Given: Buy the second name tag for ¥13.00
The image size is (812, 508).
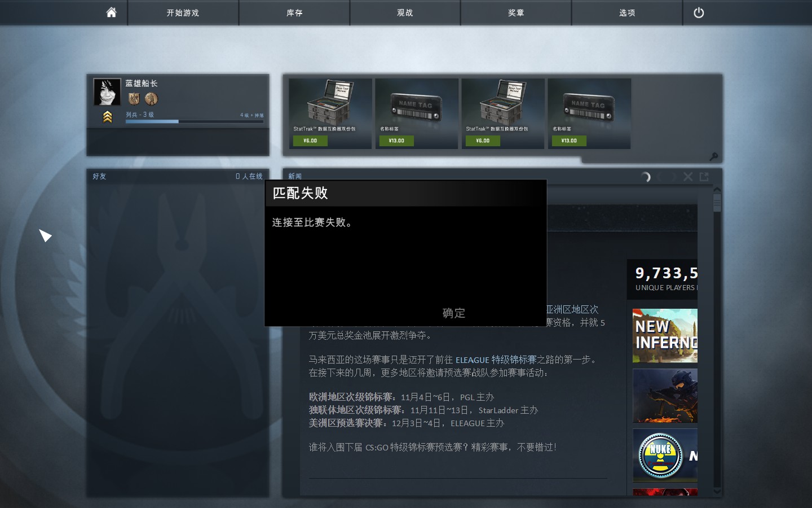Looking at the screenshot, I should (569, 141).
